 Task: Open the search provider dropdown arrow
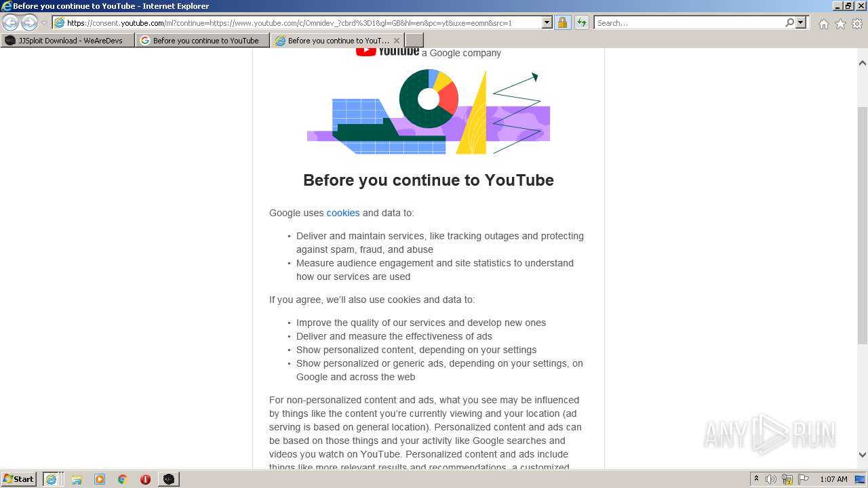(801, 22)
